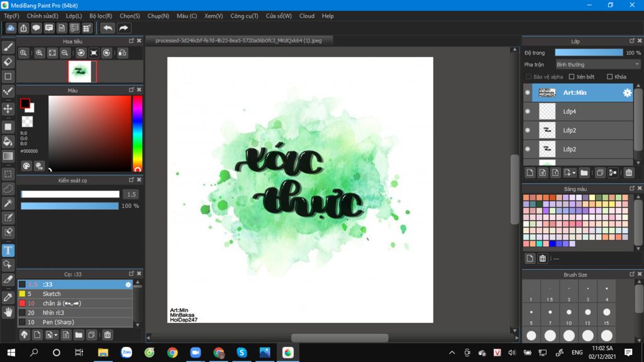Enable Xén bớt checkbox
The width and height of the screenshot is (644, 362).
pyautogui.click(x=571, y=77)
